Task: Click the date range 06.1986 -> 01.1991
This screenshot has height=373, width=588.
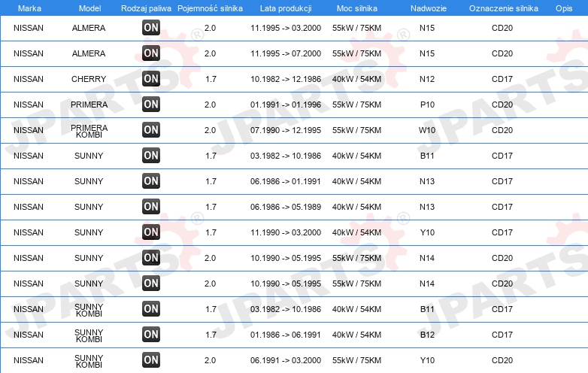Action: click(286, 181)
